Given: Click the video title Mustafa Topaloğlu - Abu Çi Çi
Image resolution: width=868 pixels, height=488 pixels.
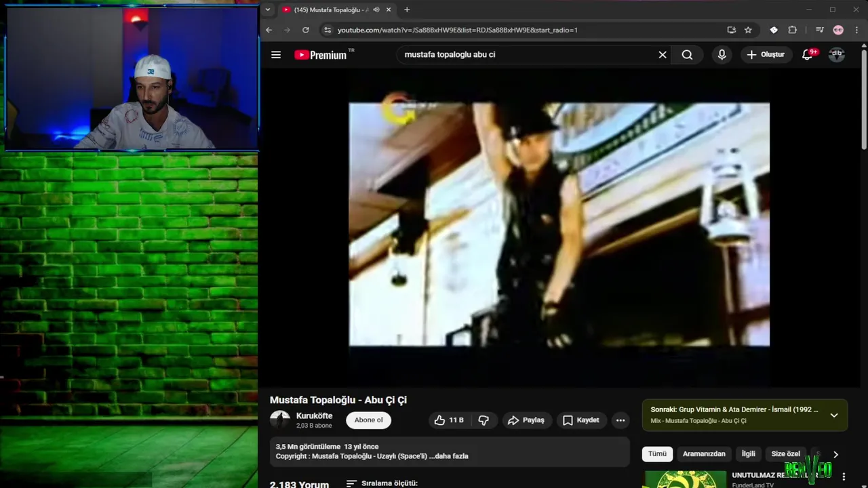Looking at the screenshot, I should tap(338, 400).
